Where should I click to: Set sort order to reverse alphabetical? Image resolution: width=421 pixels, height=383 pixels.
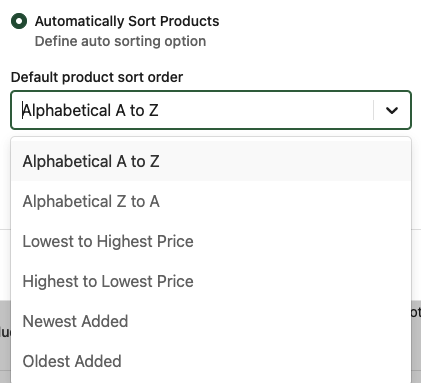(x=211, y=201)
